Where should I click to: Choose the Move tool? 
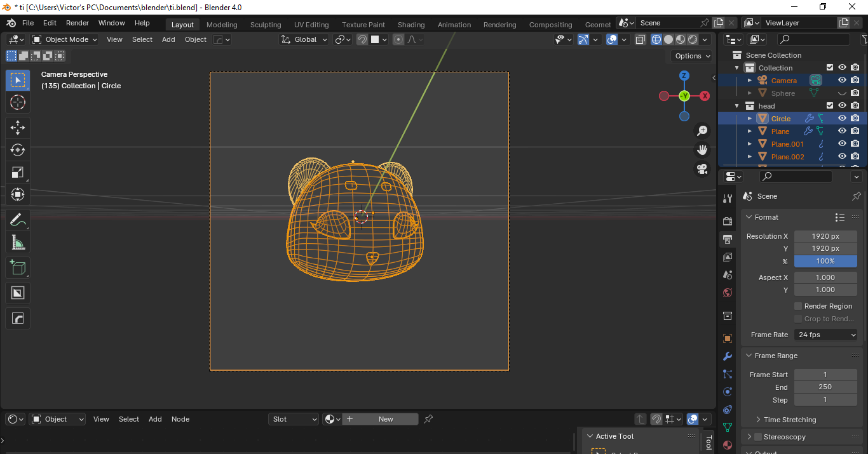(x=18, y=128)
